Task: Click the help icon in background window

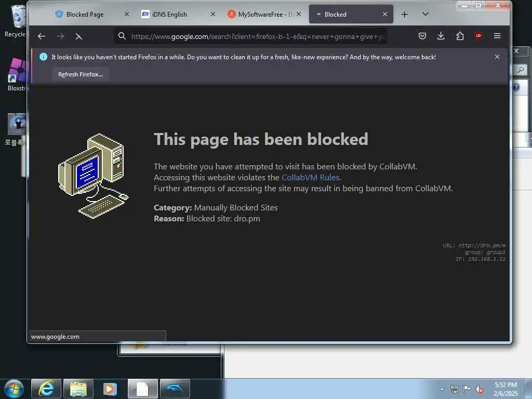Action: coord(516,87)
